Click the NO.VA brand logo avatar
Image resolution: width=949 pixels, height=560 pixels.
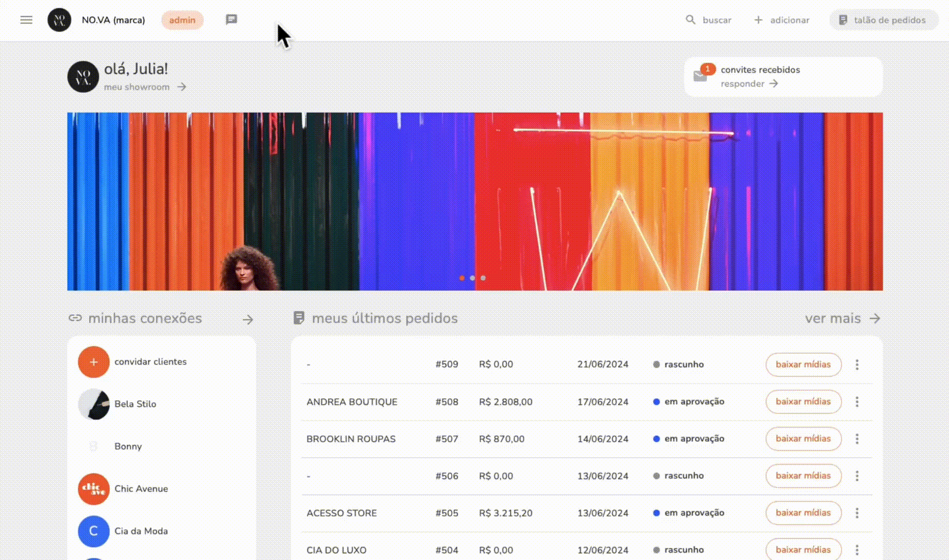tap(59, 20)
